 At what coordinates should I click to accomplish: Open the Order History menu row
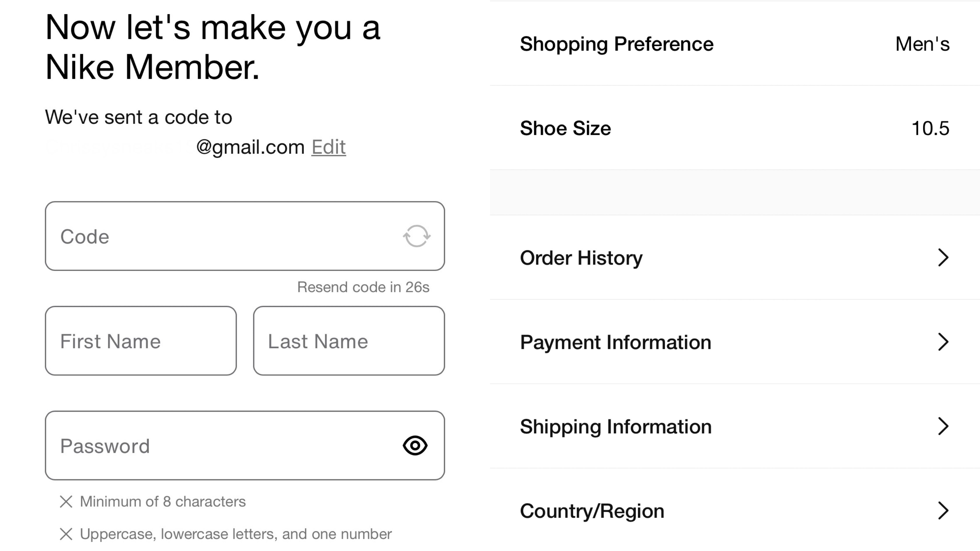pyautogui.click(x=581, y=258)
